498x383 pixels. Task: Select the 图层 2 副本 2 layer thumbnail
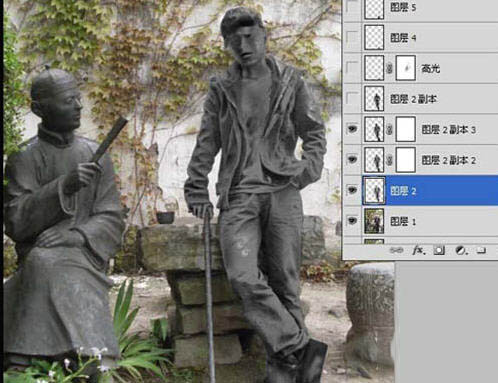[374, 160]
